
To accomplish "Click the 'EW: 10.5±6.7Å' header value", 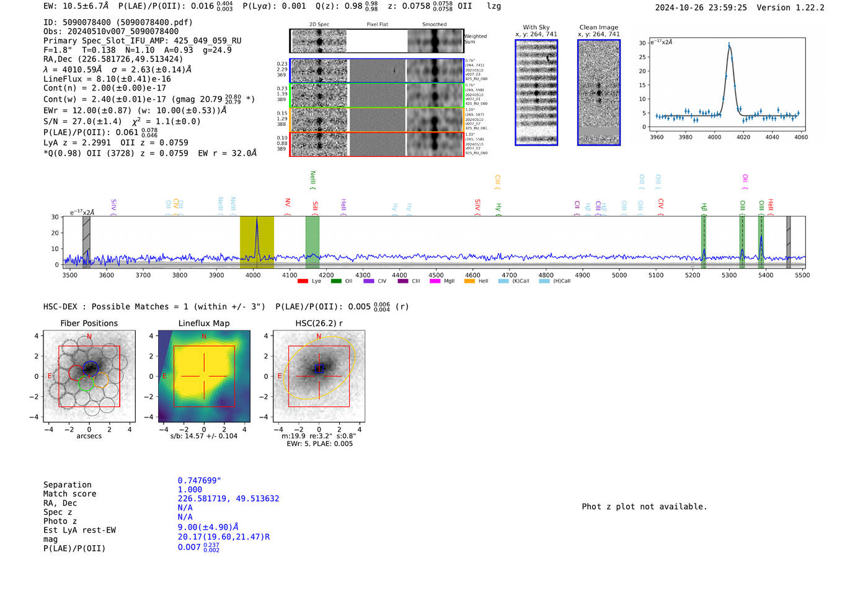I will 76,6.
